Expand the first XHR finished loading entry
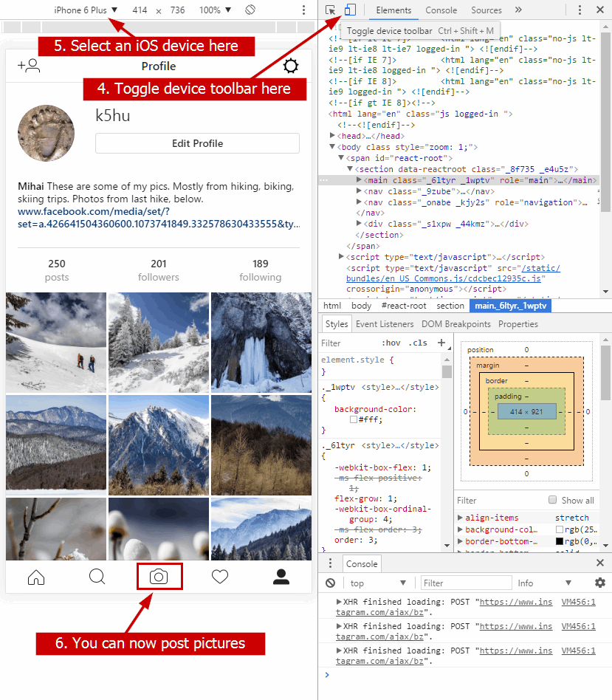 [x=339, y=602]
